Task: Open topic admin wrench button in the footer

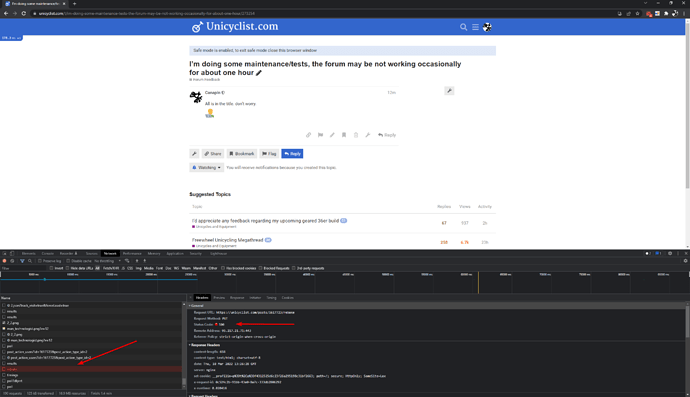Action: click(194, 154)
